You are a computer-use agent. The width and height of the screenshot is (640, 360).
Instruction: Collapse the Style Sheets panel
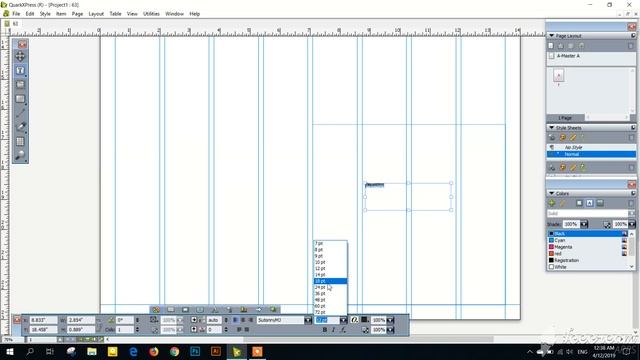551,128
